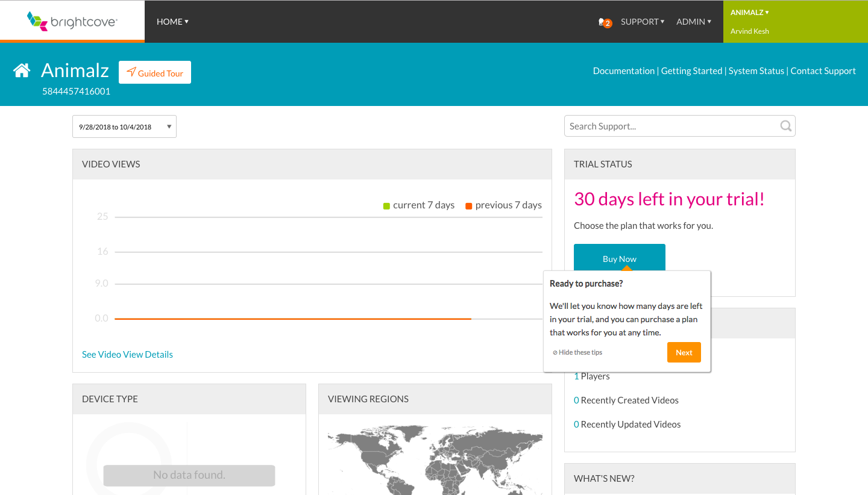868x495 pixels.
Task: Click Hide these tips
Action: pos(577,352)
